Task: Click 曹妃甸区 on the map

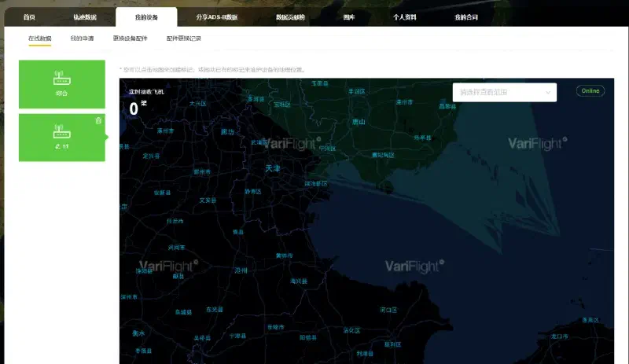Action: (383, 155)
